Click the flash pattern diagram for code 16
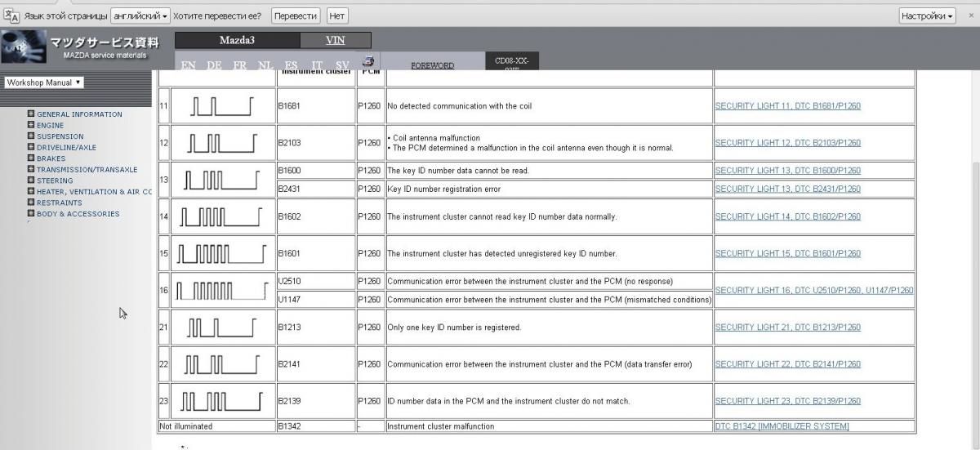This screenshot has width=980, height=450. (x=223, y=290)
